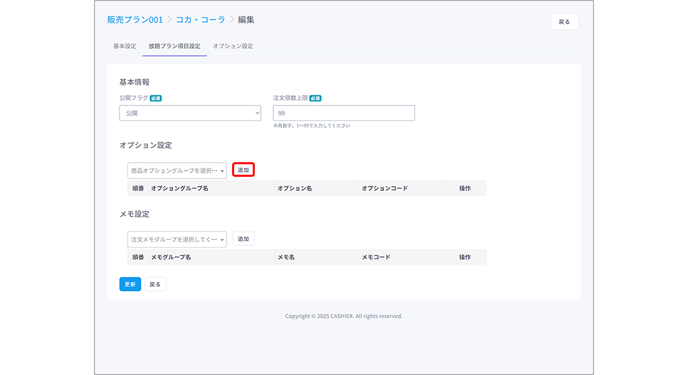This screenshot has width=688, height=375.
Task: Click the top-right 戻る button
Action: [564, 22]
